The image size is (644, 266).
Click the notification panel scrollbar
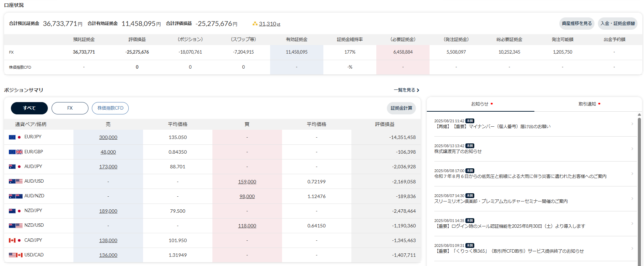(x=639, y=191)
